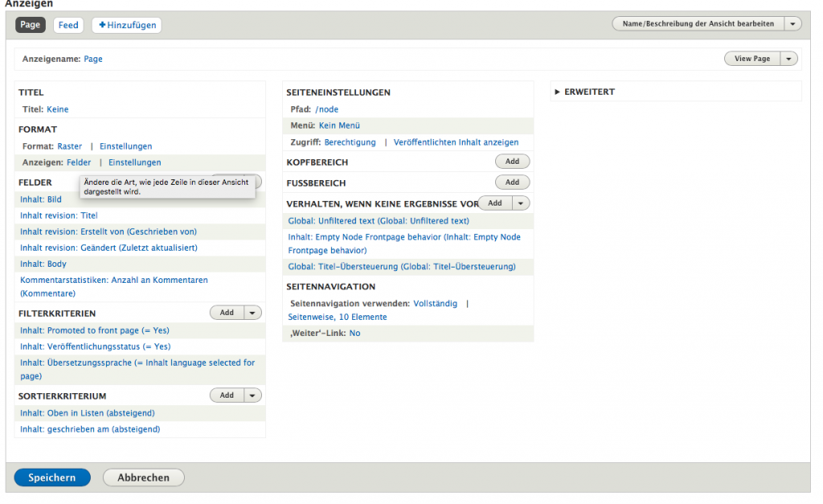Edit the Titel: Keine link
Viewport: 823px width, 504px height.
click(57, 109)
